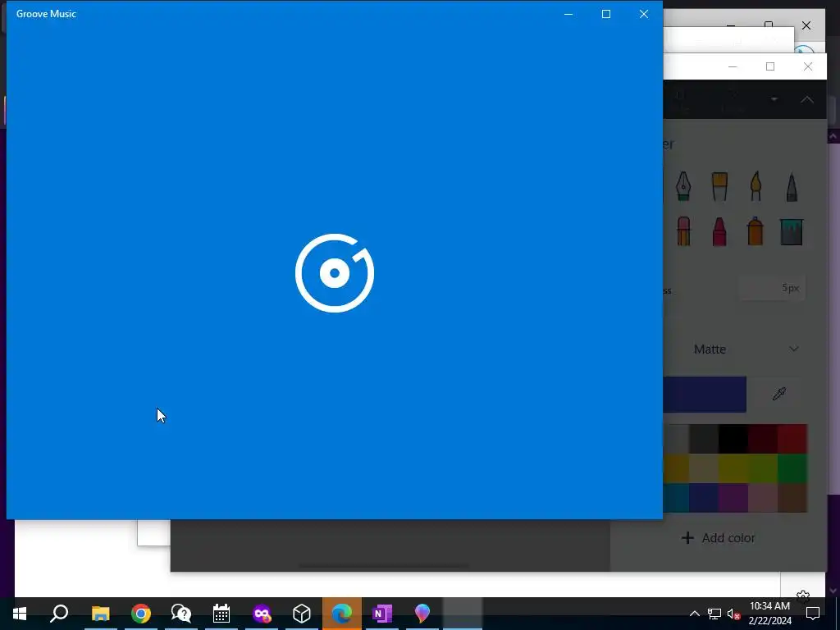Viewport: 840px width, 630px height.
Task: Click the Groove Music taskbar button
Action: pos(463,614)
